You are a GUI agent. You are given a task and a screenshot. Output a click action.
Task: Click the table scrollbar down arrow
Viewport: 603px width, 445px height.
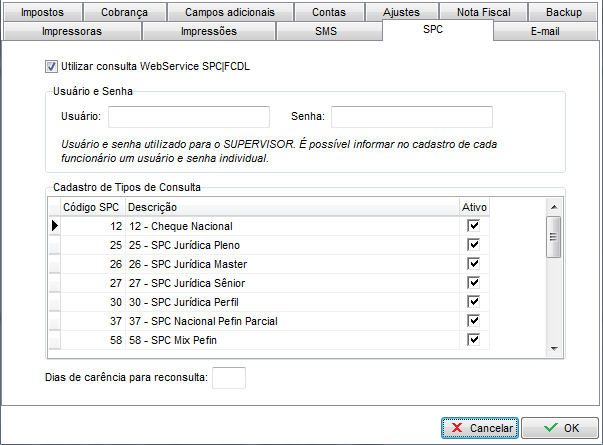[552, 348]
